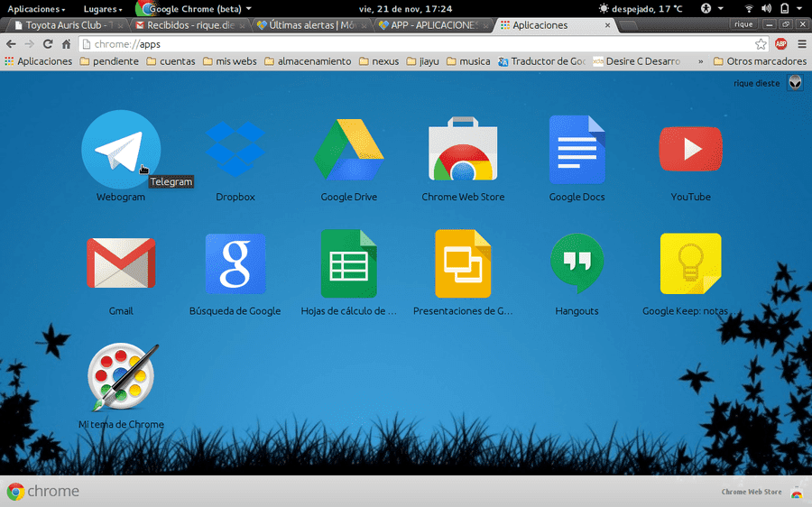Open the almacenamiento bookmark folder
Image resolution: width=812 pixels, height=507 pixels.
pos(308,61)
